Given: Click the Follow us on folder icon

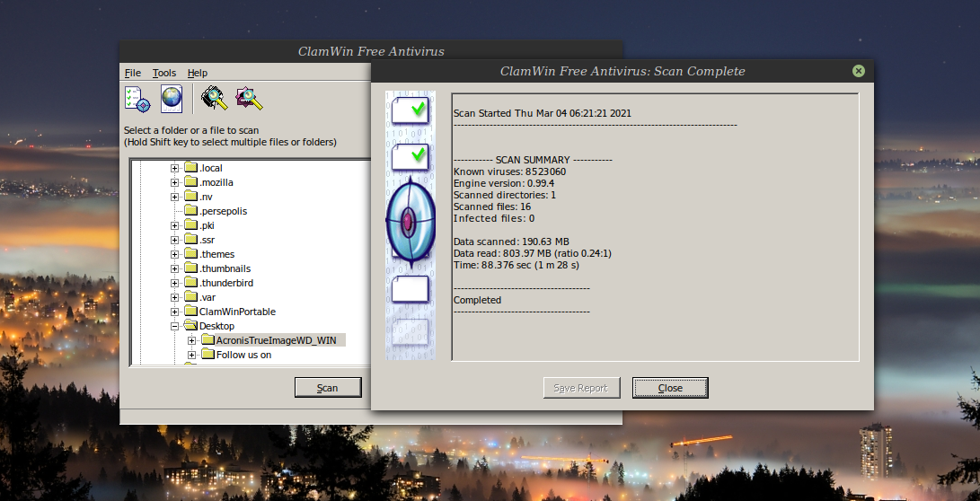Looking at the screenshot, I should coord(207,354).
